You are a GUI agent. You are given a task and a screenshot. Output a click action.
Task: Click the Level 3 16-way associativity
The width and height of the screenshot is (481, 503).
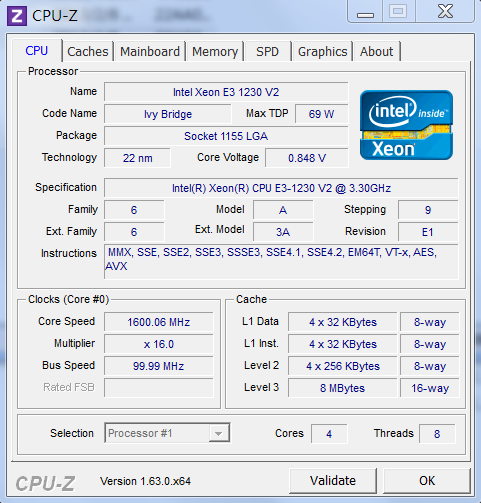[x=430, y=388]
